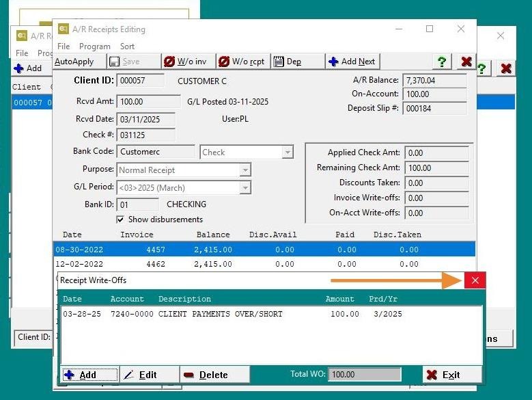Click the Add button in background A/R window

(31, 68)
